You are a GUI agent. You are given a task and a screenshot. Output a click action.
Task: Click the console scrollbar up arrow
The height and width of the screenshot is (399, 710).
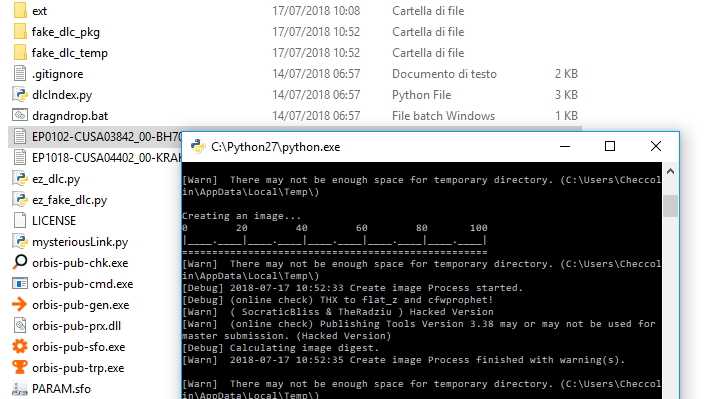671,171
